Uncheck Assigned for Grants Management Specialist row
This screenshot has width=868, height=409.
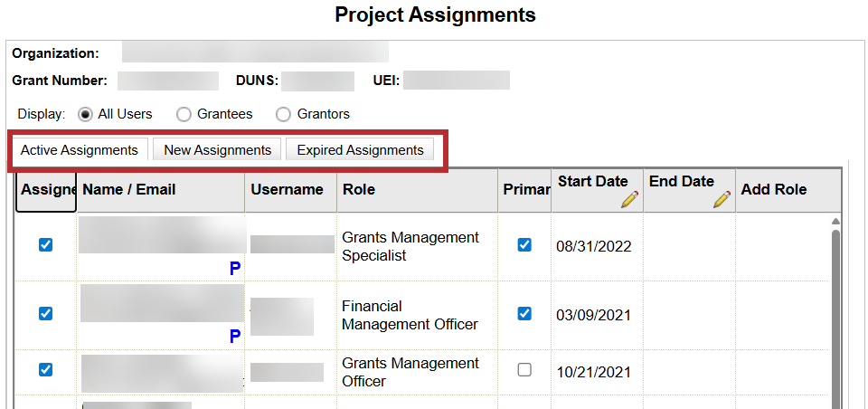(46, 245)
